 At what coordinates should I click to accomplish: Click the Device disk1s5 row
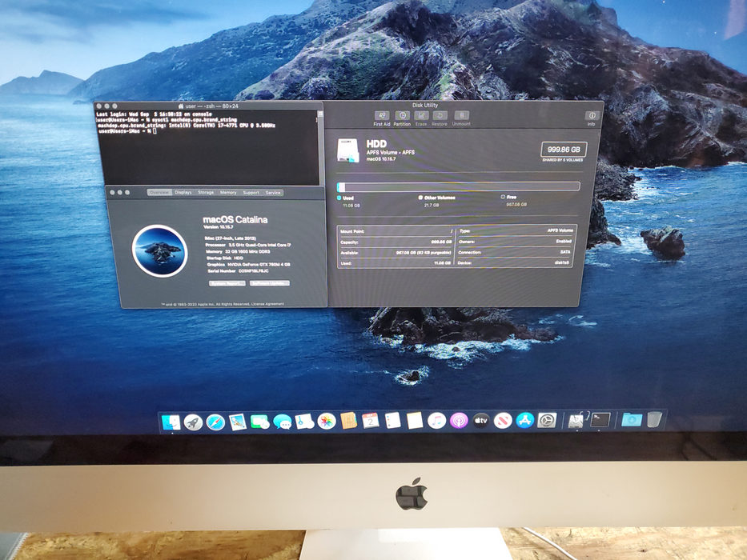point(514,263)
